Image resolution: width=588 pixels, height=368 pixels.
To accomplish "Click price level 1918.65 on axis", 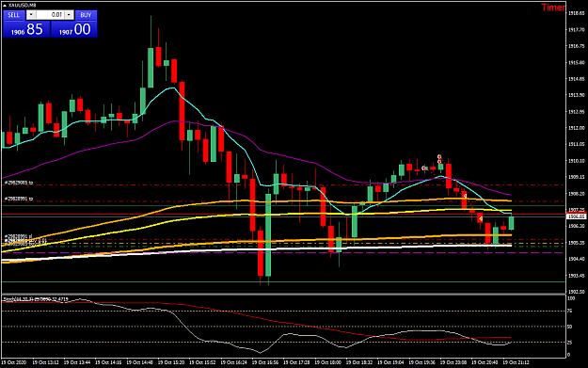I will point(576,13).
